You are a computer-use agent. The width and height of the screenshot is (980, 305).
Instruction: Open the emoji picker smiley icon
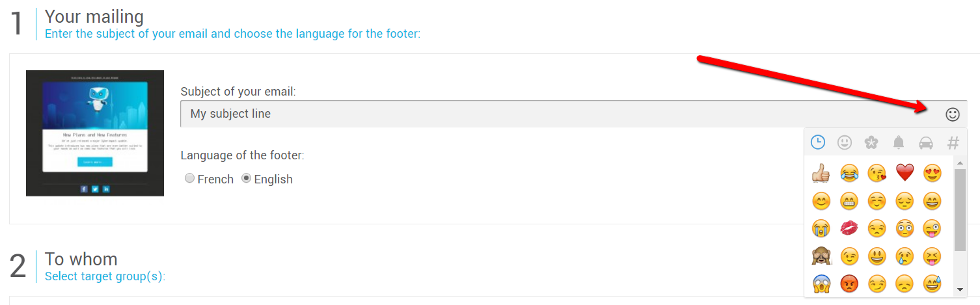point(952,114)
